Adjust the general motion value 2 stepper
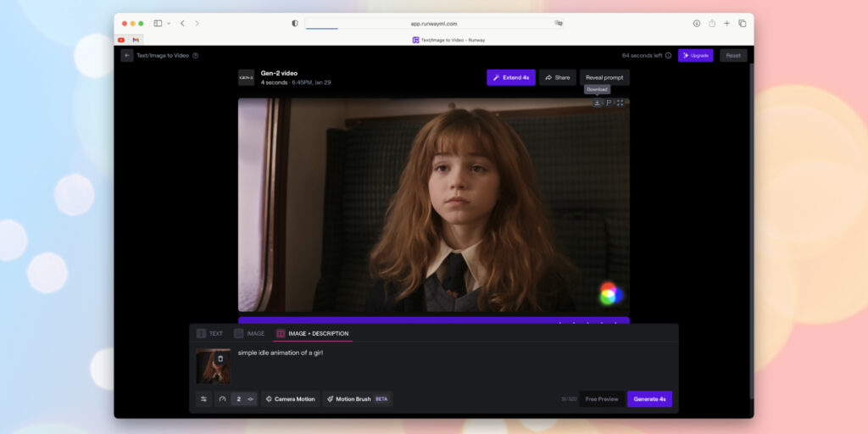The width and height of the screenshot is (868, 434). (x=244, y=399)
